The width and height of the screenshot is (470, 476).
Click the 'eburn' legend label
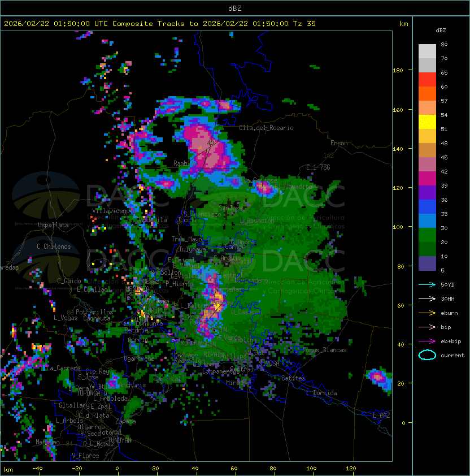click(x=449, y=313)
